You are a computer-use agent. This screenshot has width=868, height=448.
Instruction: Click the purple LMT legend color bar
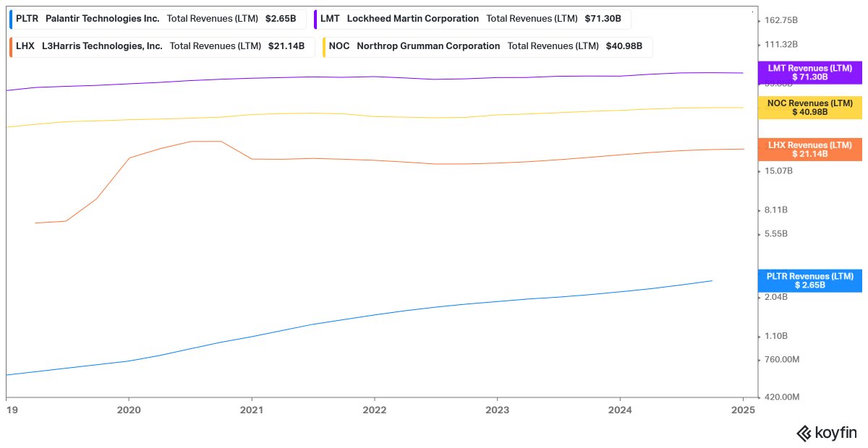tap(315, 19)
